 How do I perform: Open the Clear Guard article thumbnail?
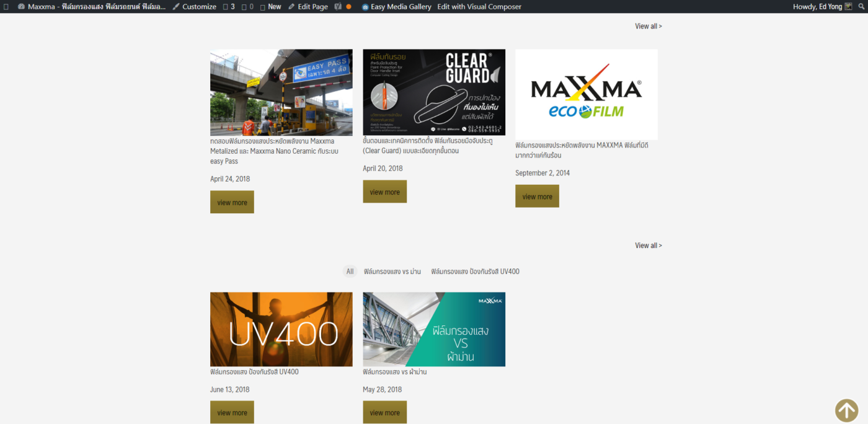[434, 92]
